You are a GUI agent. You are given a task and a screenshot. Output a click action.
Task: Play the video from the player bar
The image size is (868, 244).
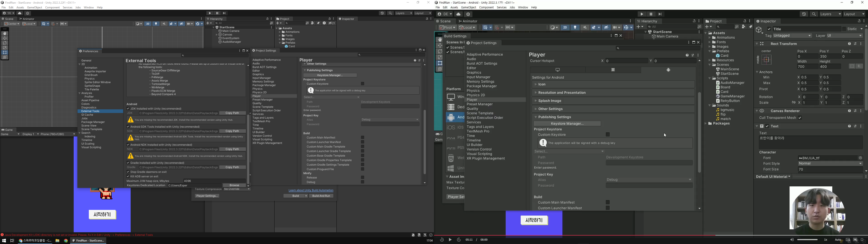(450, 240)
